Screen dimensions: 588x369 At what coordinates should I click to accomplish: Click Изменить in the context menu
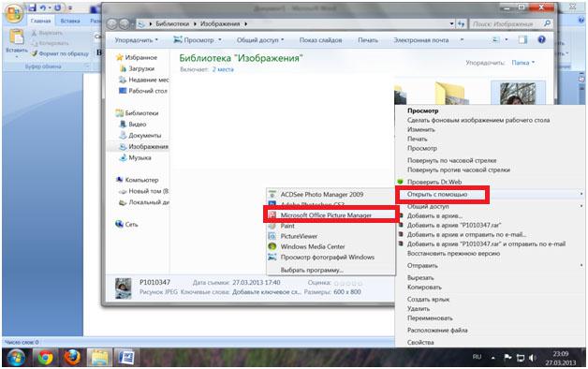(x=421, y=129)
